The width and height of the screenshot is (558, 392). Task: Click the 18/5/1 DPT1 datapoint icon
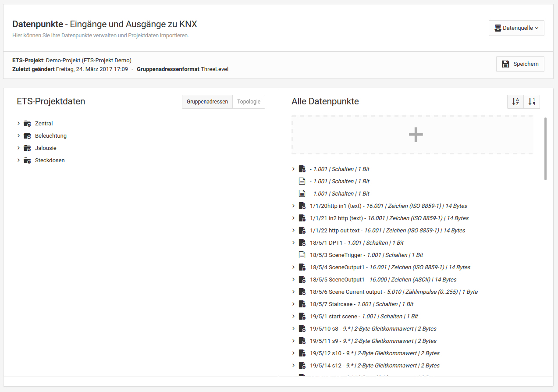(x=302, y=243)
